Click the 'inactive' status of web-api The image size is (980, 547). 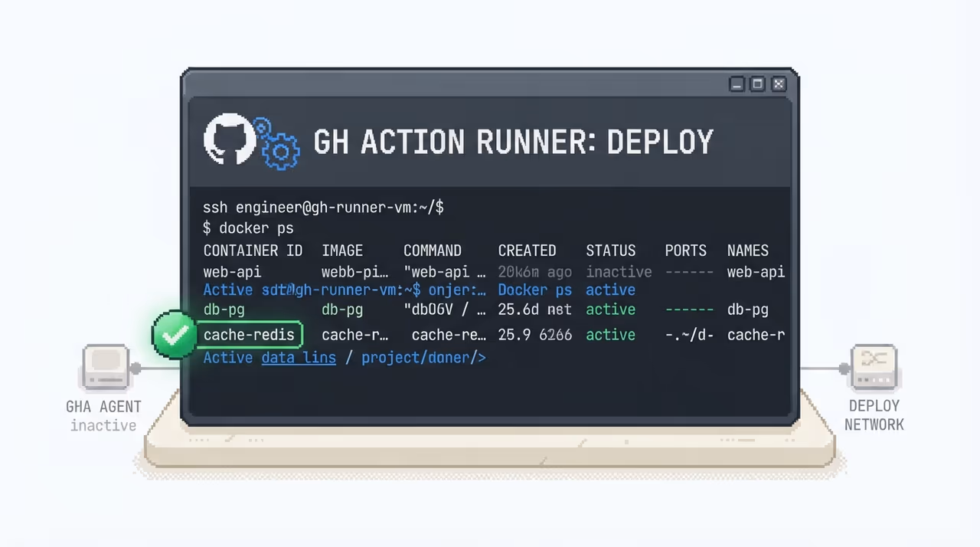click(619, 272)
